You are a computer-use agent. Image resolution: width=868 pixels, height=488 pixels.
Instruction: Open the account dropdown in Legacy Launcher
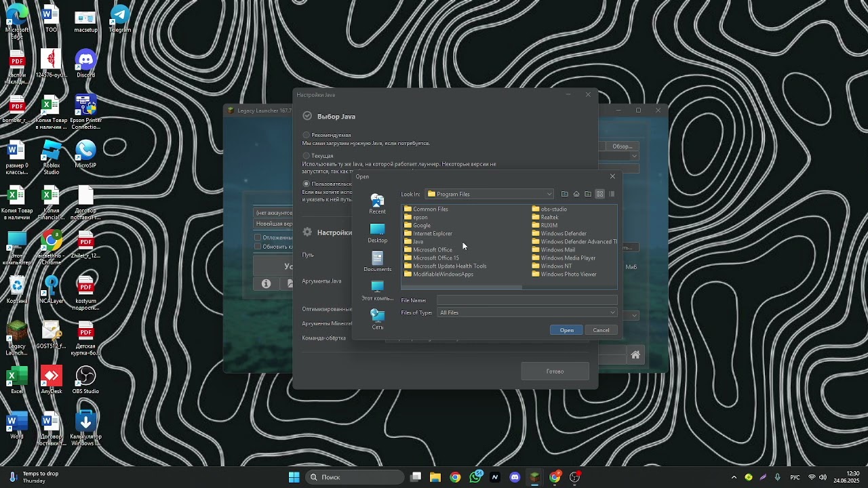273,213
